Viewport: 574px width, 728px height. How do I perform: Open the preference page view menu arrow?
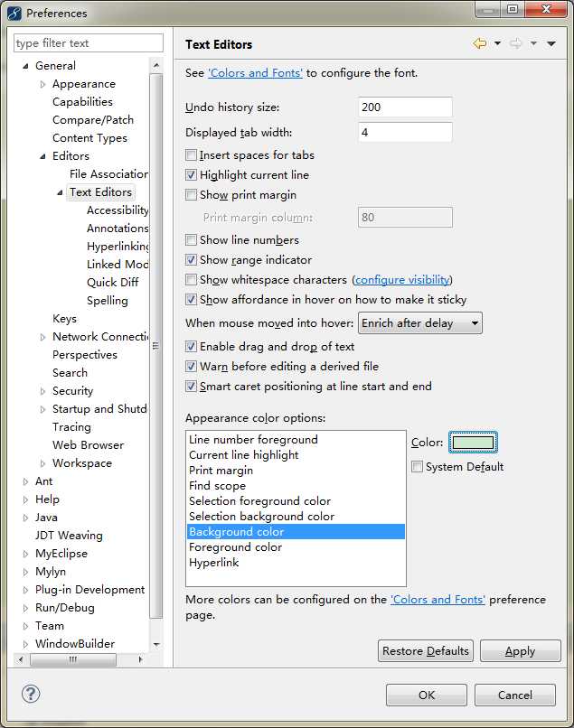pyautogui.click(x=551, y=43)
